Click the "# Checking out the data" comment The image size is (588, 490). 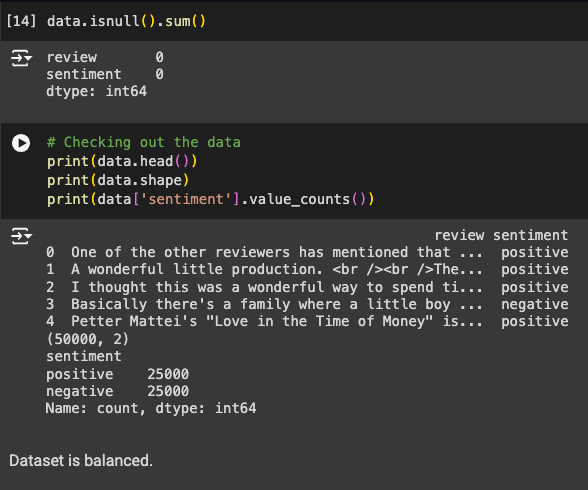click(x=144, y=142)
